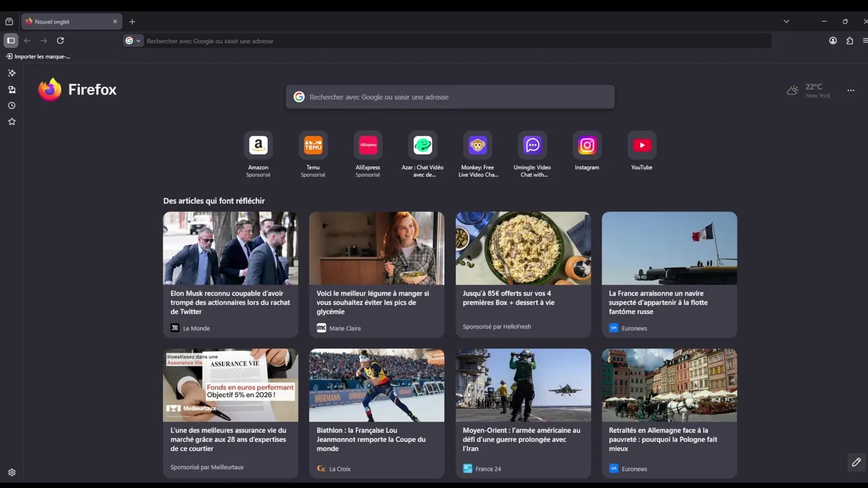Screen dimensions: 868x488
Task: Open bookmarks star sidebar icon
Action: (12, 122)
